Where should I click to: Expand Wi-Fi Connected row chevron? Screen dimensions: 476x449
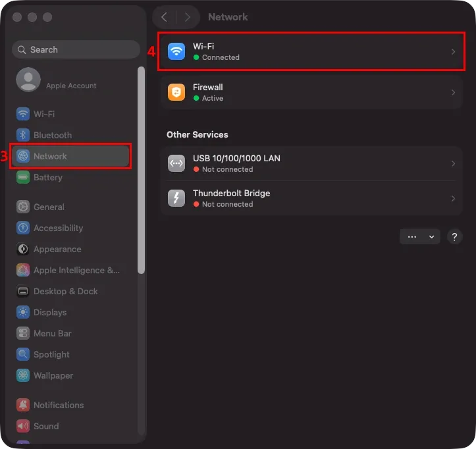click(x=453, y=51)
